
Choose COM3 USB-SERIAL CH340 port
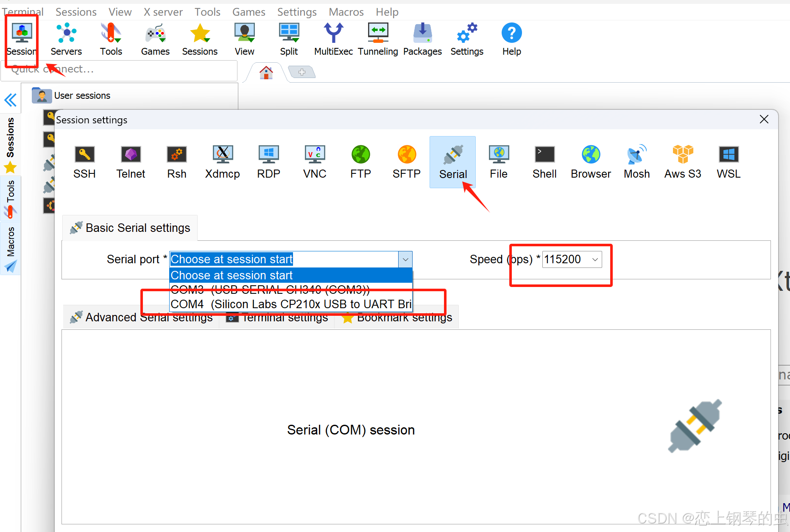291,290
